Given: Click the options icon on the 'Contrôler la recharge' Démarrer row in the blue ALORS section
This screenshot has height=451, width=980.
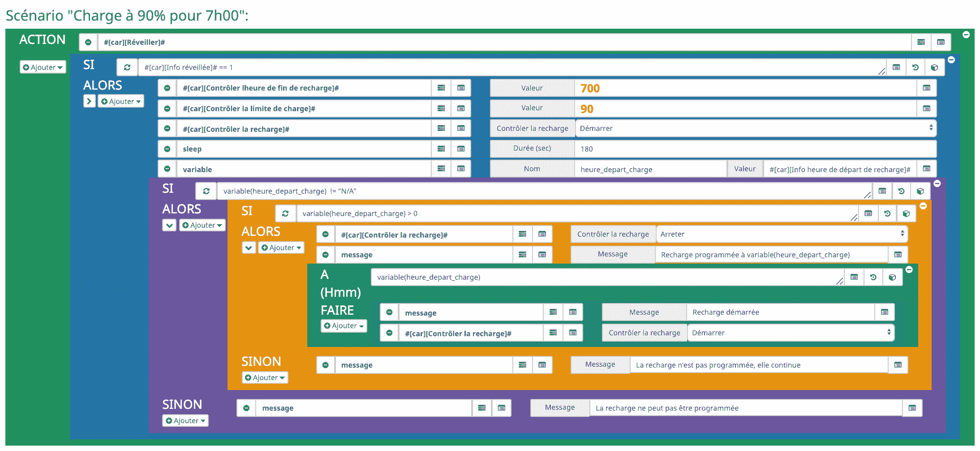Looking at the screenshot, I should pyautogui.click(x=441, y=128).
